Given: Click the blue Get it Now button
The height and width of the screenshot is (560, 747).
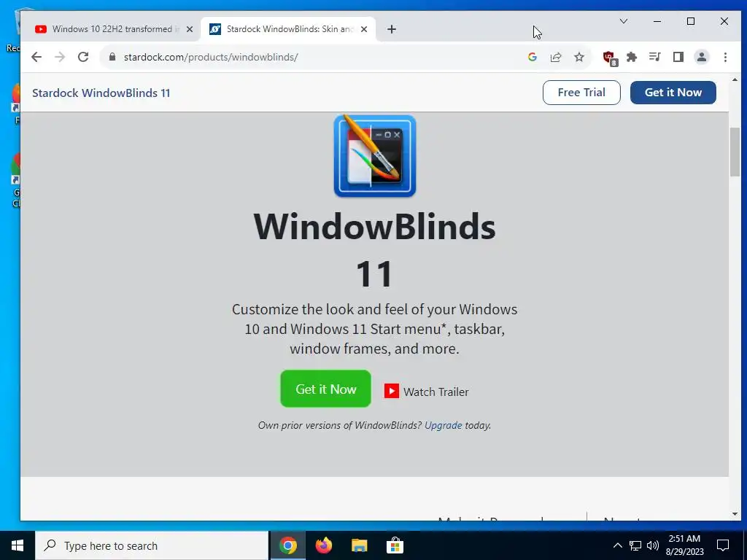Looking at the screenshot, I should tap(673, 93).
